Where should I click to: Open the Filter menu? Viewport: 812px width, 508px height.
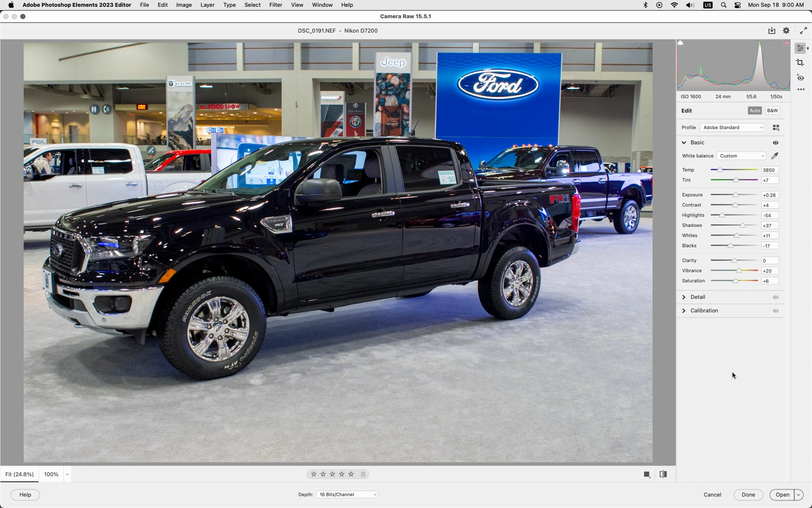275,5
